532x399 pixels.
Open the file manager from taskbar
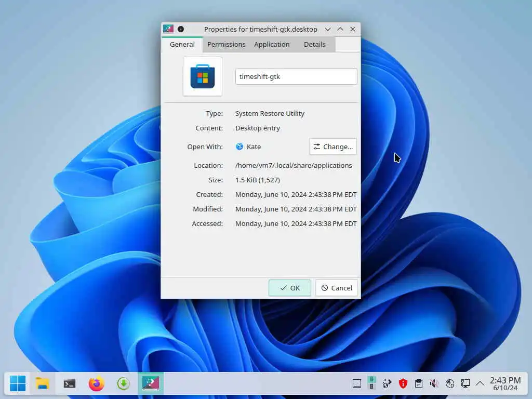click(43, 383)
